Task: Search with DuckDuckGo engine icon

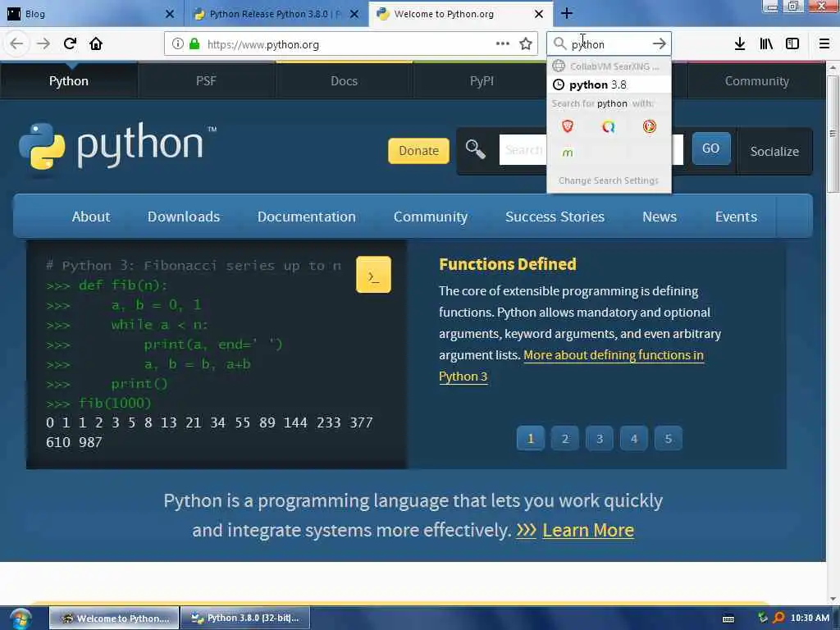Action: [x=650, y=126]
